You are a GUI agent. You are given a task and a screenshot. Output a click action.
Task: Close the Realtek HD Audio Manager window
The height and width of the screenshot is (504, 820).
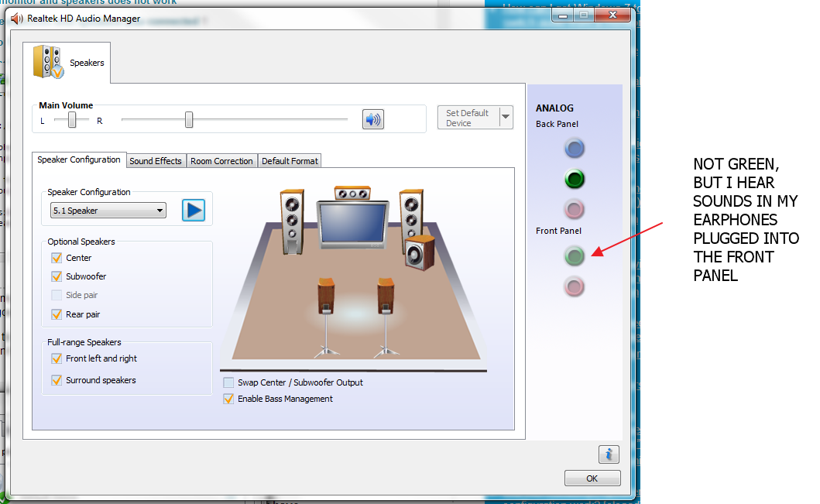tap(612, 15)
